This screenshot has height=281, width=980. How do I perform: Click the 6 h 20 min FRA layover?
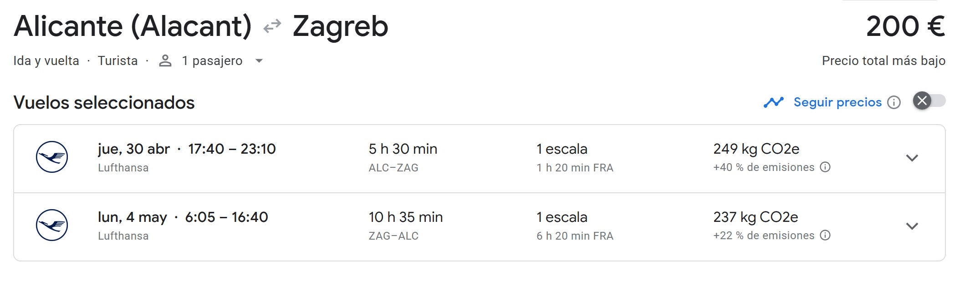pos(575,236)
